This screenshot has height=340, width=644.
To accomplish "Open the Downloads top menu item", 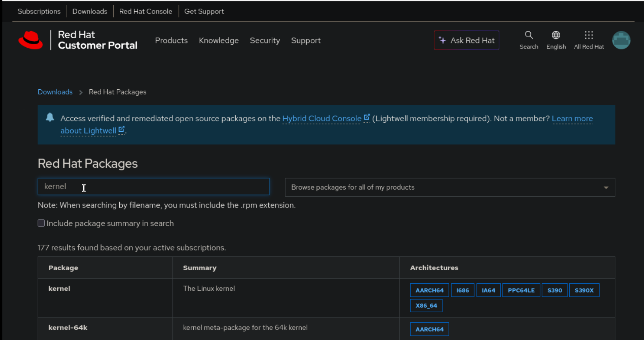I will click(90, 11).
